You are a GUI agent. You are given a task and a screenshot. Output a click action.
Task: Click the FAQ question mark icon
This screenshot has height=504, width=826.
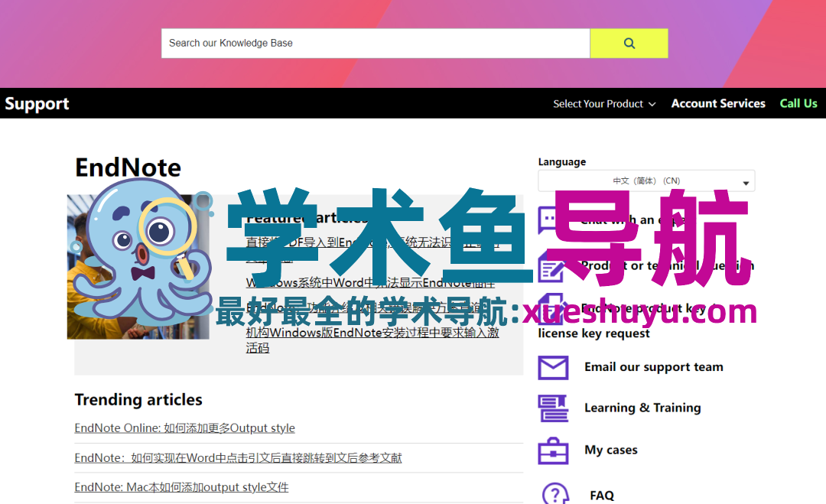click(555, 494)
